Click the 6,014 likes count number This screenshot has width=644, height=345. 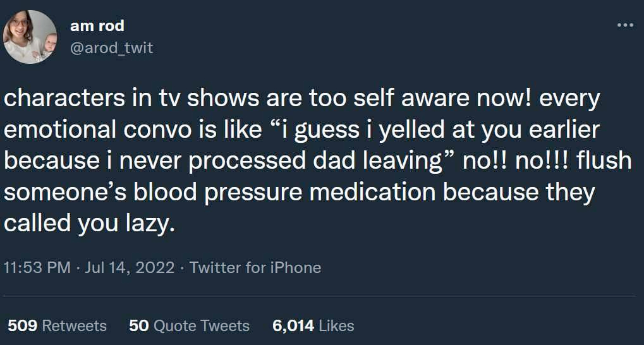pos(293,325)
